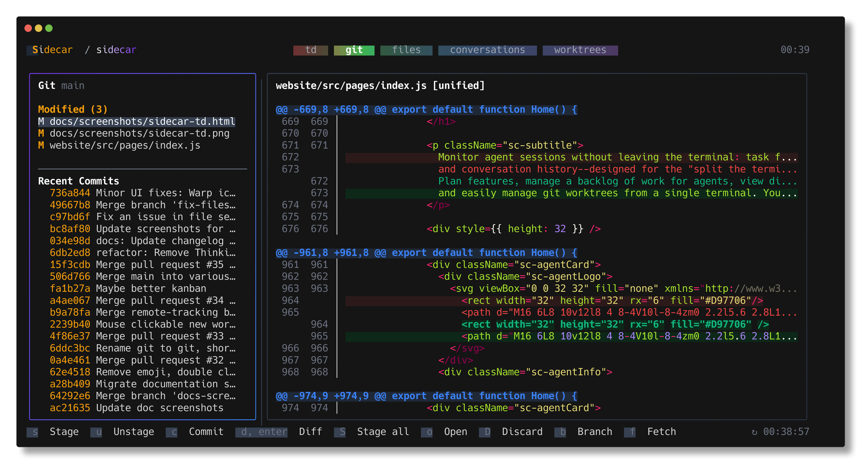The image size is (868, 470).
Task: Click the green maximize traffic light
Action: (x=49, y=28)
